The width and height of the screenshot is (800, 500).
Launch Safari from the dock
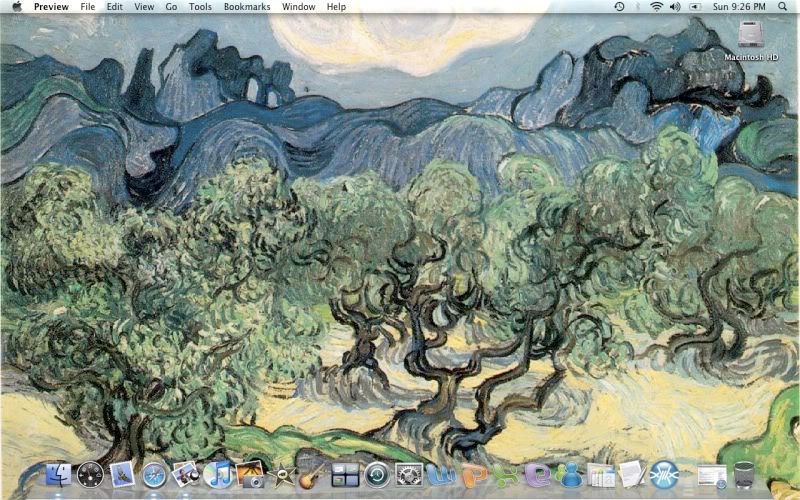[x=154, y=474]
